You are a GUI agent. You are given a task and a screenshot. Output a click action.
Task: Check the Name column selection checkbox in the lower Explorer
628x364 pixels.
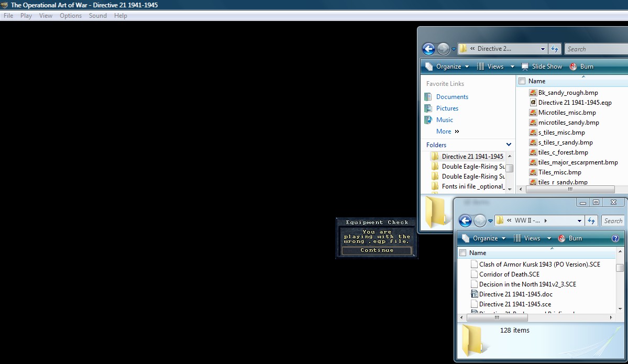point(462,252)
